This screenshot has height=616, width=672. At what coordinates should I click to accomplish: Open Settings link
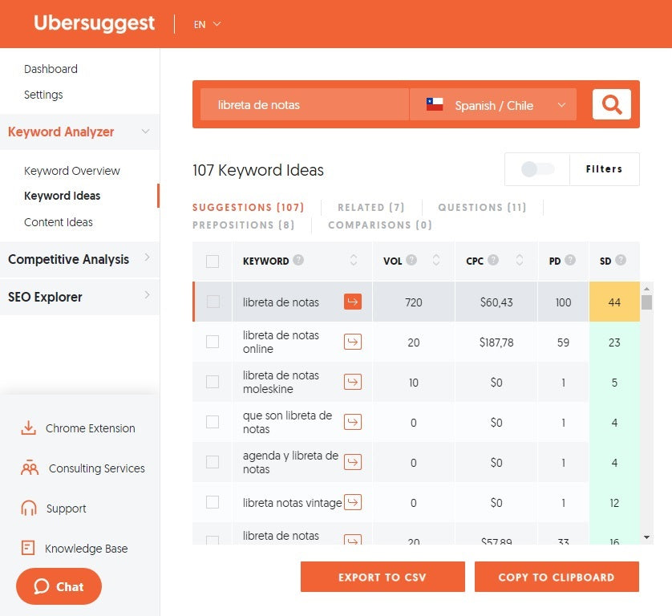point(43,95)
